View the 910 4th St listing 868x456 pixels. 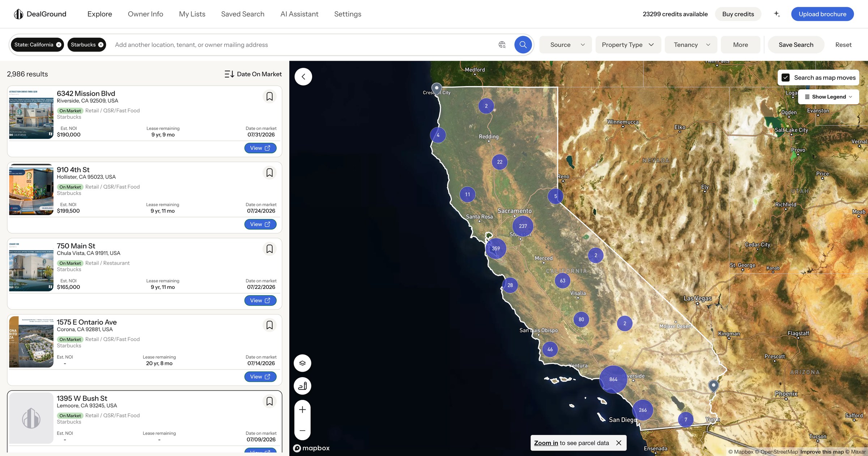(260, 225)
